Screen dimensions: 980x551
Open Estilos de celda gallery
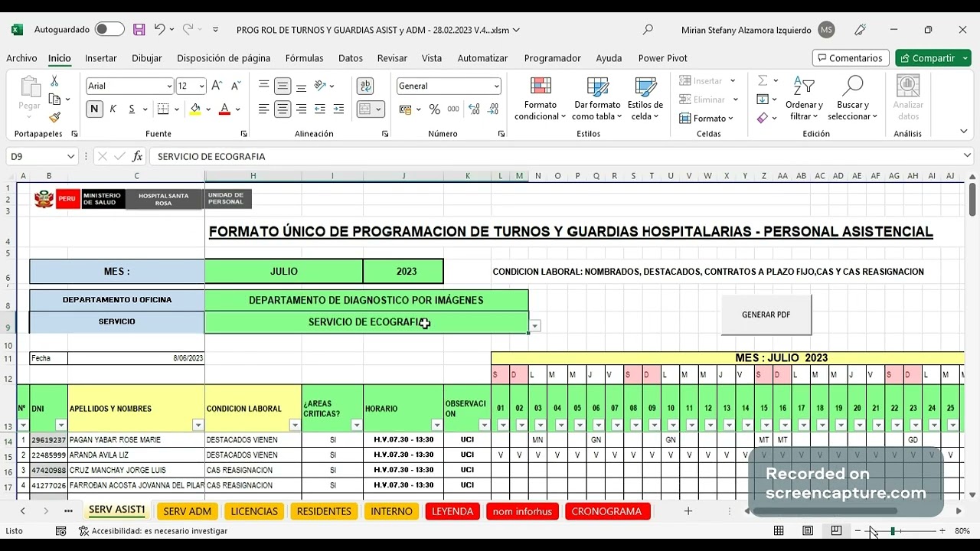(x=645, y=99)
